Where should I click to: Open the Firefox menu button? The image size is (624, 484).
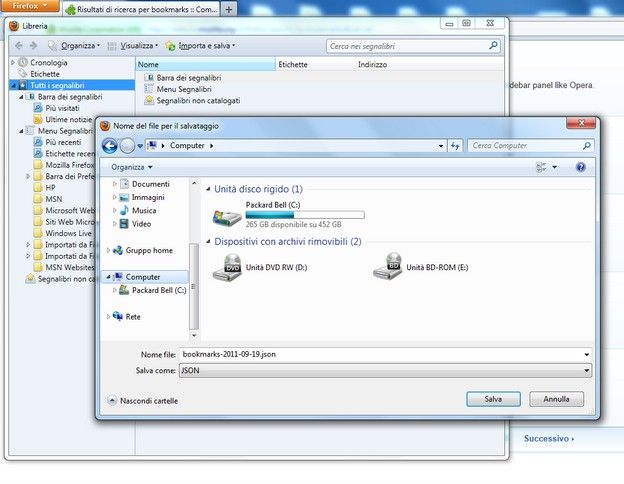tap(30, 6)
